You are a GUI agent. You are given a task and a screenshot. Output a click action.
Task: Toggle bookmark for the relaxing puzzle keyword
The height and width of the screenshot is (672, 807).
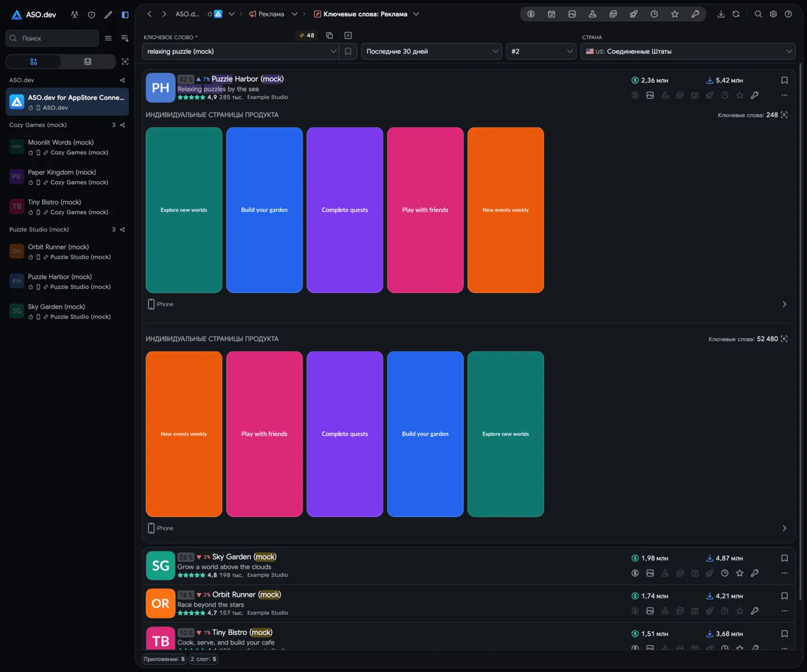click(x=348, y=52)
